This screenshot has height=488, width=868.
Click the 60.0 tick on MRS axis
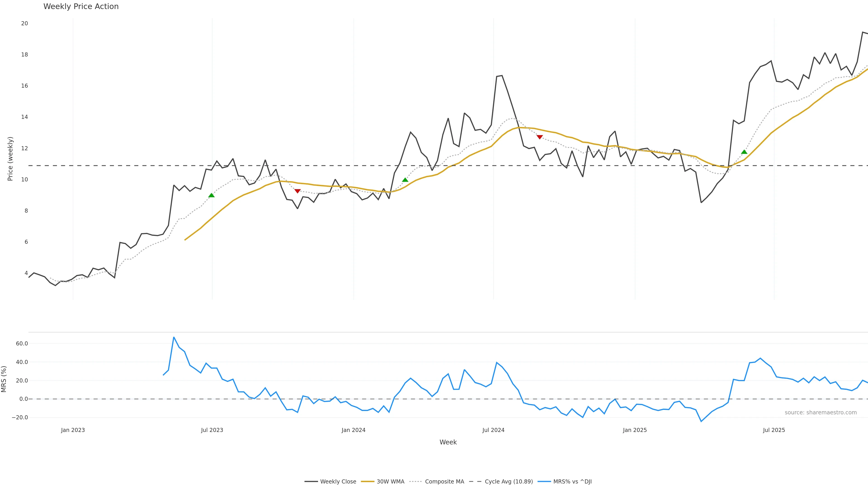click(22, 343)
